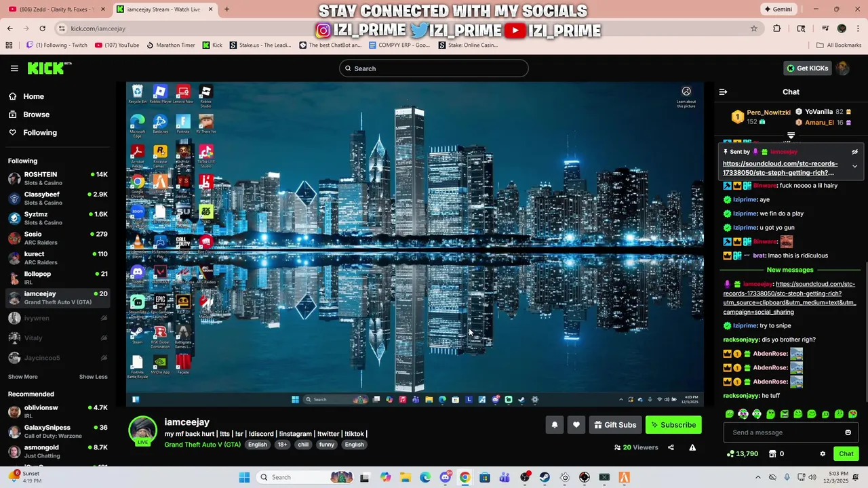Click the Windows Start button

click(x=244, y=477)
